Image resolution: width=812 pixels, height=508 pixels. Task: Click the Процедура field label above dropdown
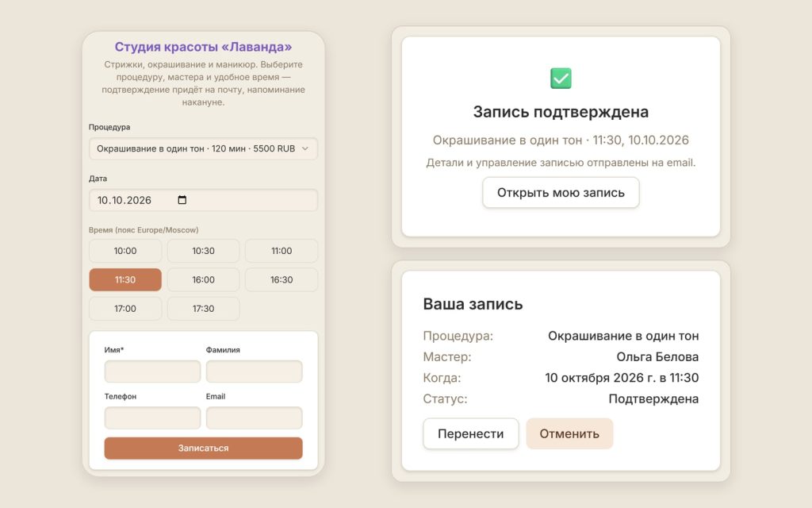tap(109, 127)
